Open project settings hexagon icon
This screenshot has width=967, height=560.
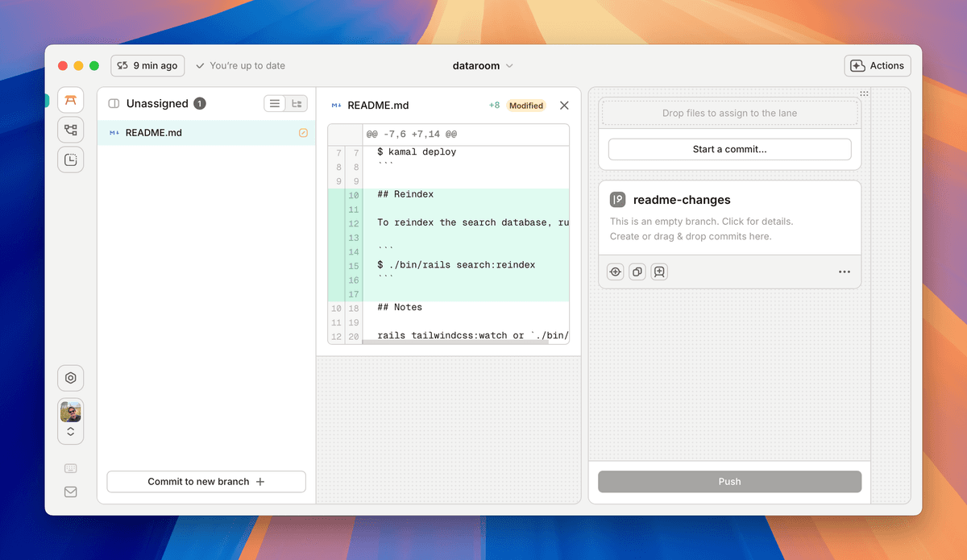(71, 378)
